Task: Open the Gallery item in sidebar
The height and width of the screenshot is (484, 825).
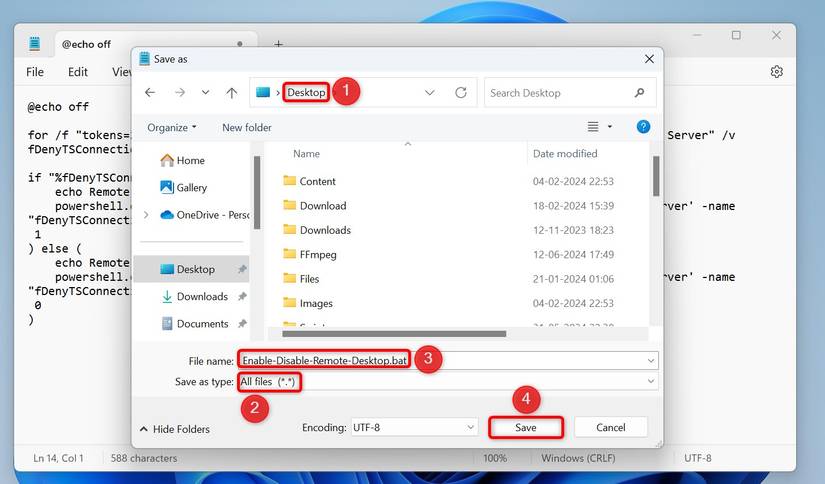Action: [x=191, y=187]
